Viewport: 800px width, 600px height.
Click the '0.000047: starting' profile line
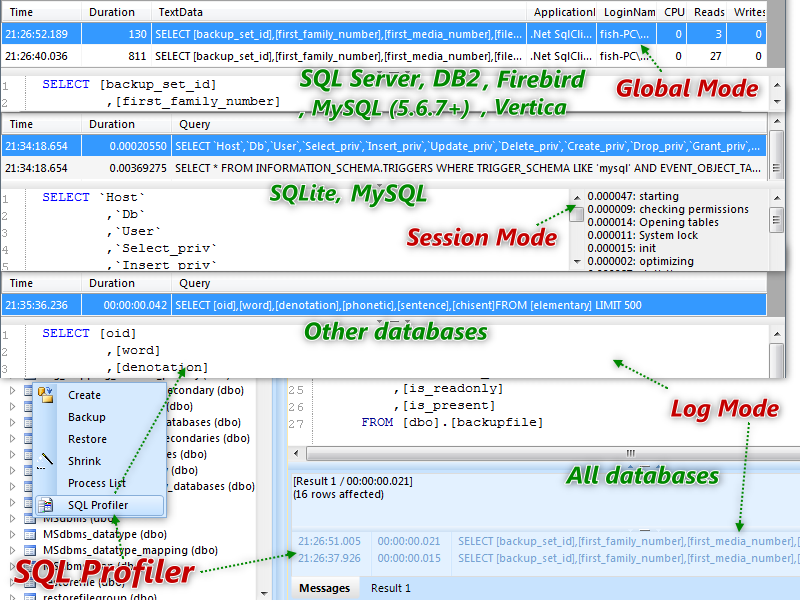click(x=633, y=196)
